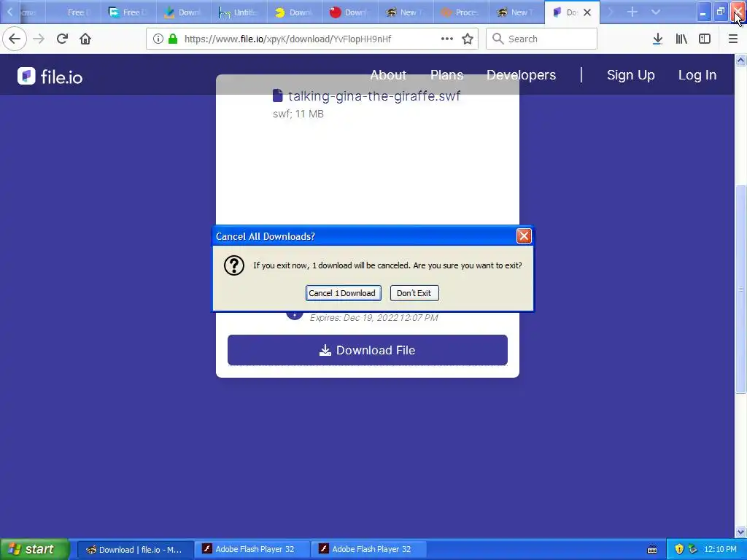This screenshot has width=747, height=560.
Task: Click the Log In link
Action: pos(697,75)
